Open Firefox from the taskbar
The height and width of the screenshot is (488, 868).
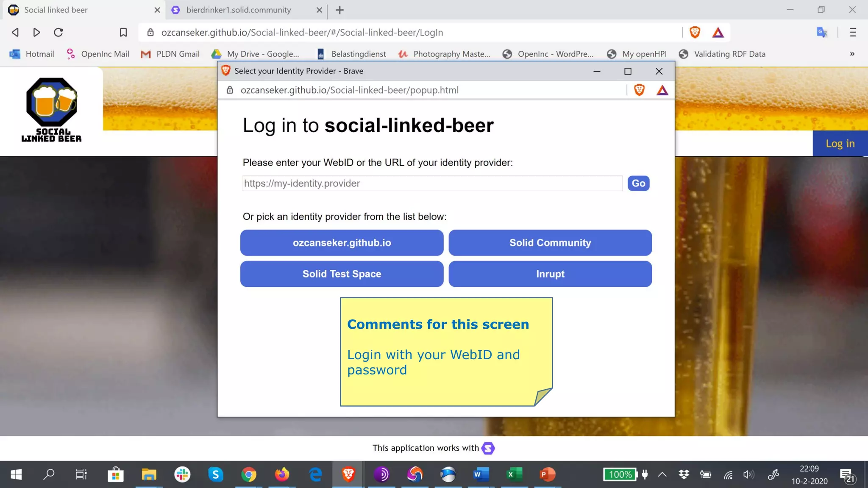(x=282, y=474)
